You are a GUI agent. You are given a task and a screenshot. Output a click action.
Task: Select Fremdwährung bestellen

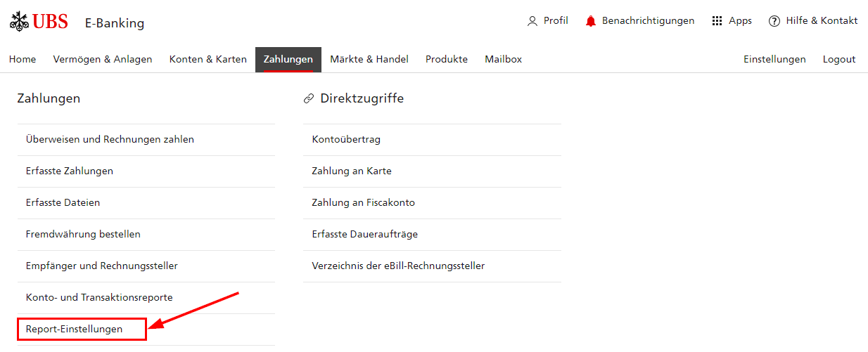pos(146,235)
